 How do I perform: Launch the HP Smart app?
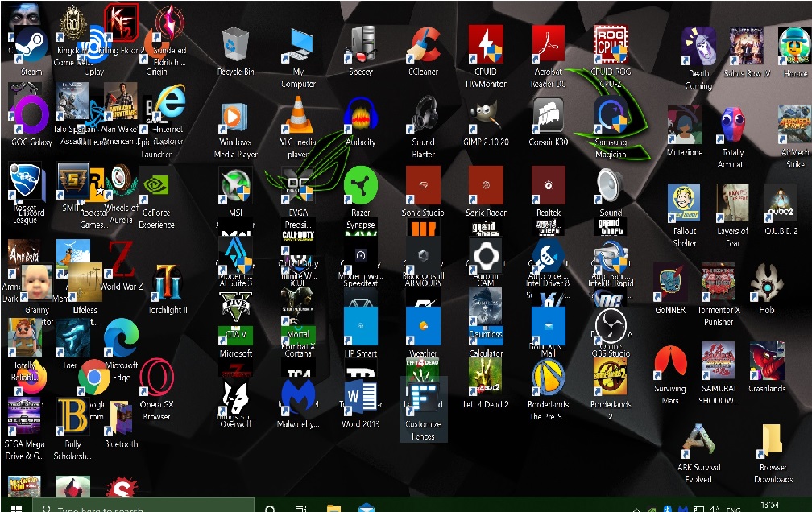[x=361, y=326]
